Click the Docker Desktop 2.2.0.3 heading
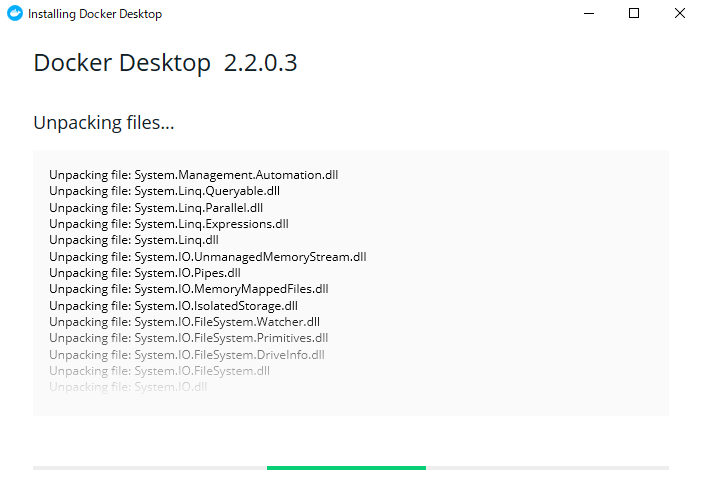The width and height of the screenshot is (702, 484). point(165,63)
